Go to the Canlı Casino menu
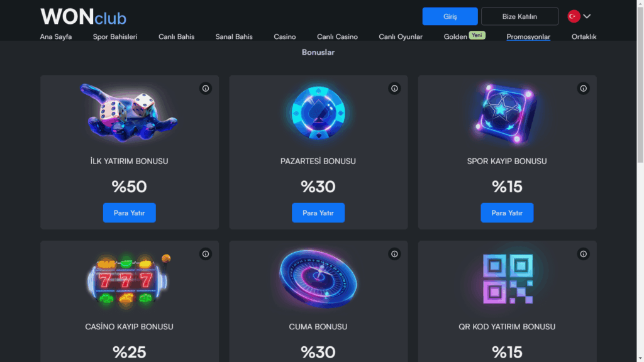The width and height of the screenshot is (644, 362). click(x=337, y=36)
